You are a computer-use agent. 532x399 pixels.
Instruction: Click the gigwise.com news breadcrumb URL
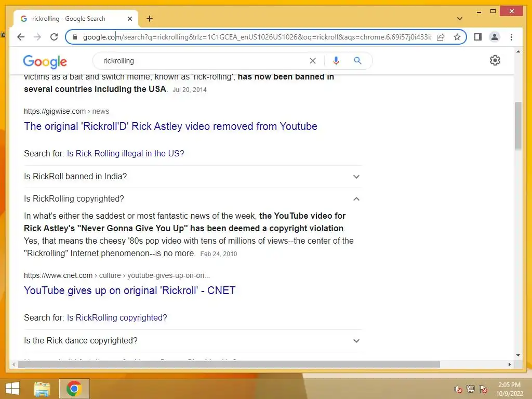point(66,111)
